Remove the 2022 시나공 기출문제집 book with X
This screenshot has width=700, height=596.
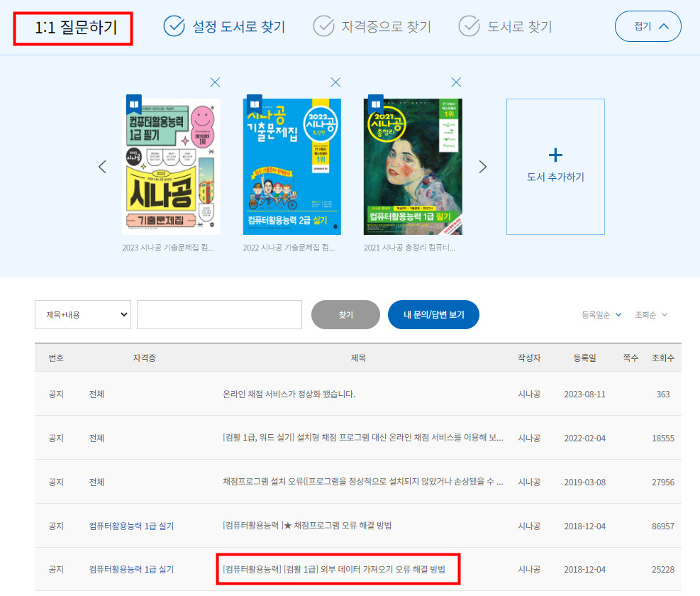click(335, 82)
